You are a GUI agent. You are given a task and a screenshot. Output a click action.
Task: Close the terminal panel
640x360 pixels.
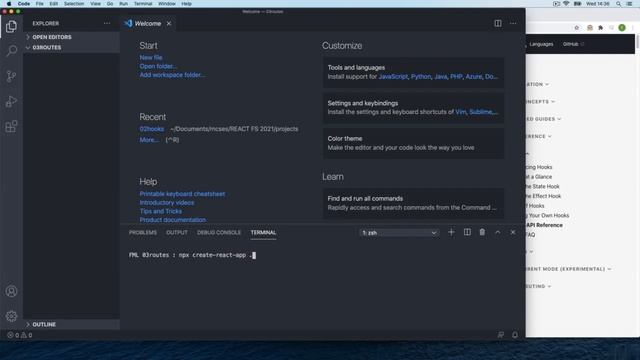point(513,232)
